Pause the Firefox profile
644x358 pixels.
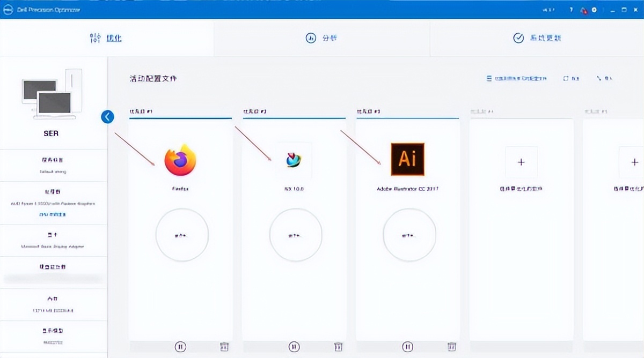point(180,347)
